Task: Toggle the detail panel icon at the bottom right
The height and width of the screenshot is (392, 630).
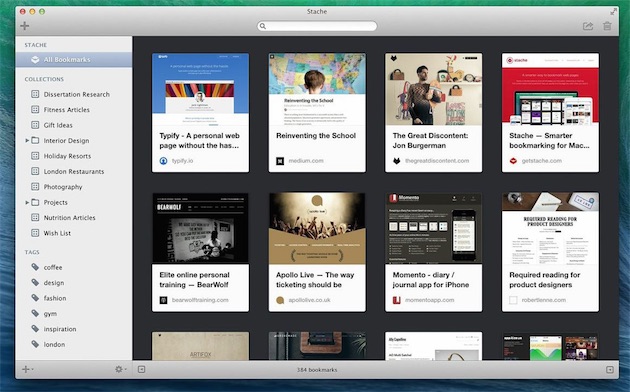Action: 610,370
